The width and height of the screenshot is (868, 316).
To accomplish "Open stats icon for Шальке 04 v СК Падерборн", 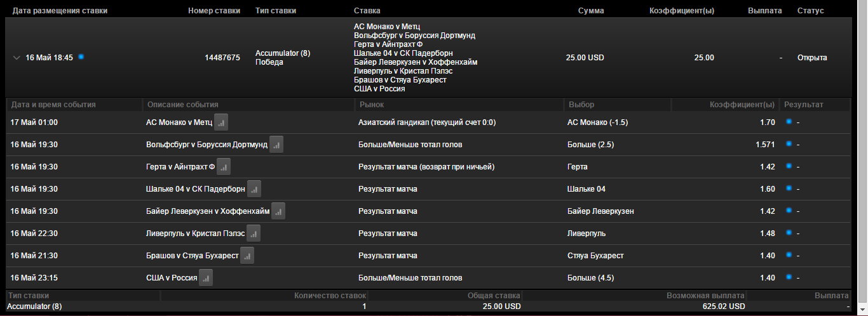I will point(254,188).
